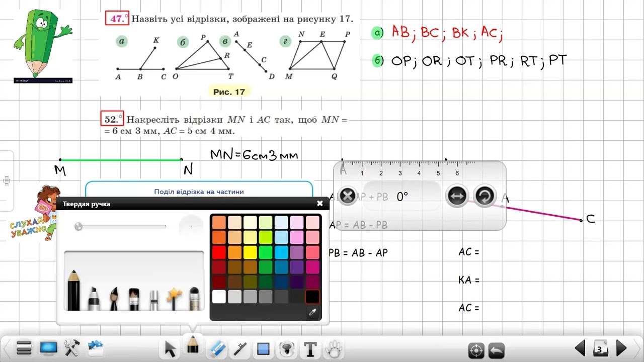Click the toolbar icon left of text tool

[x=287, y=348]
